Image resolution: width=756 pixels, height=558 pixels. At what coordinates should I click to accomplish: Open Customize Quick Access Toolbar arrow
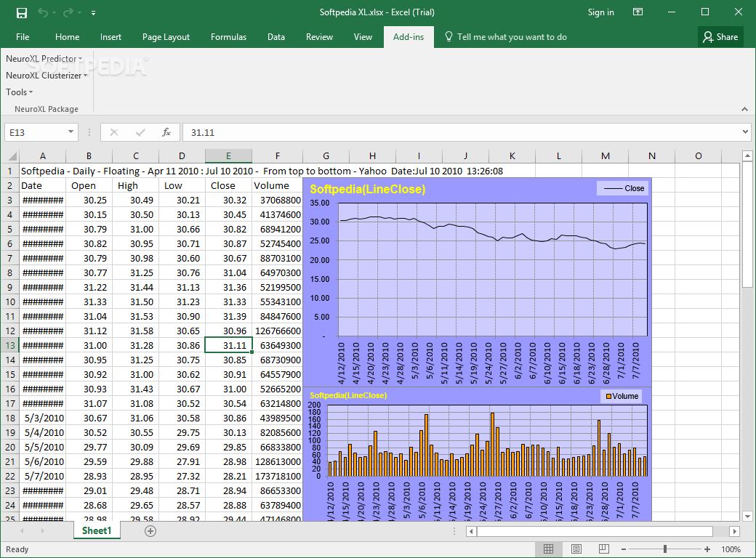click(93, 13)
